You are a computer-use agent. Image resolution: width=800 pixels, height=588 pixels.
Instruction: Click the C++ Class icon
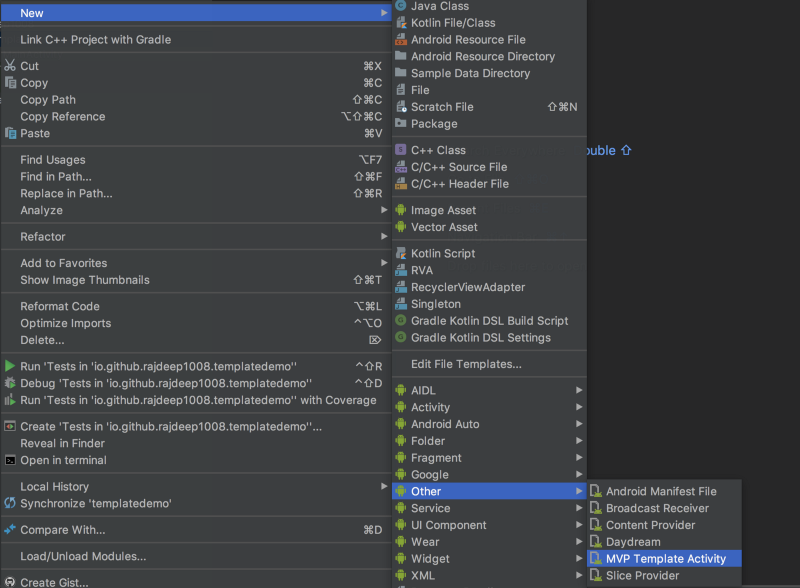coord(401,150)
